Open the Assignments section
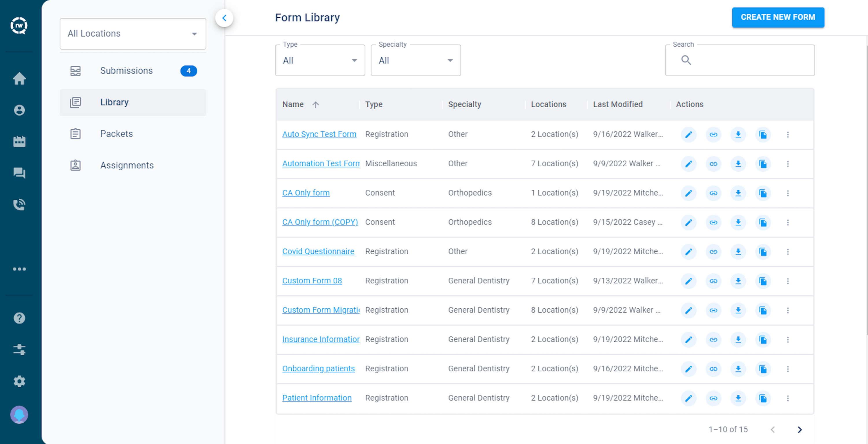Screen dimensions: 868x444 coord(133,165)
